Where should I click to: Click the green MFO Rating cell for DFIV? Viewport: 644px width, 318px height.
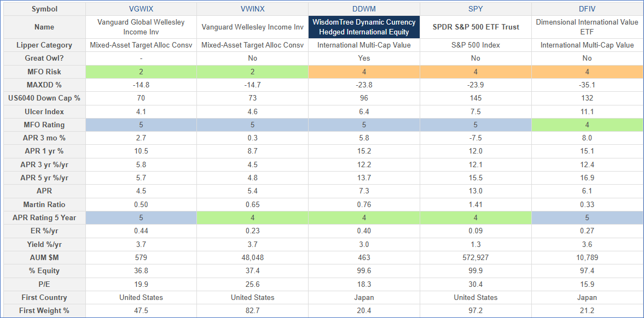coord(587,125)
